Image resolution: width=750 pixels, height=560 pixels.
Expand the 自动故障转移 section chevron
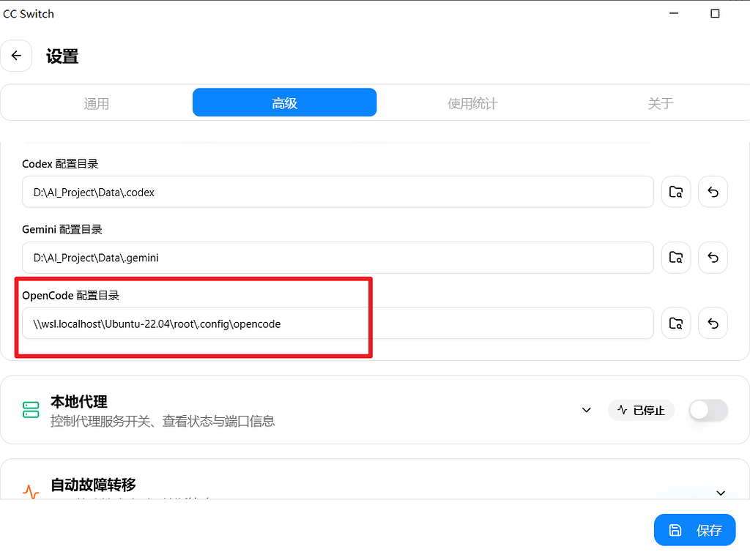721,493
